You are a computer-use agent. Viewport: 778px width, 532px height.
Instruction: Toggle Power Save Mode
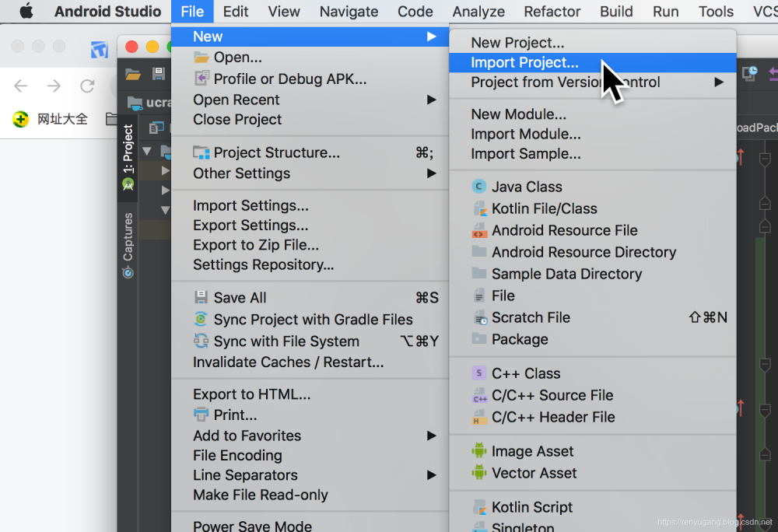pyautogui.click(x=252, y=526)
